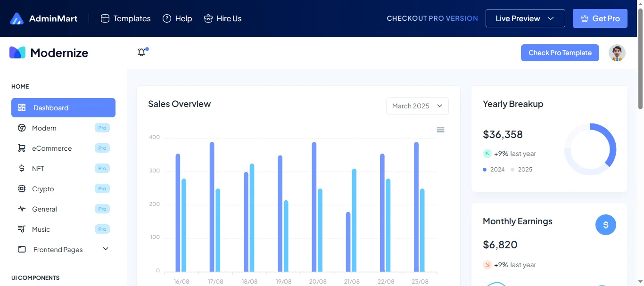Click the Crypto chip icon
The image size is (644, 286).
click(x=22, y=189)
